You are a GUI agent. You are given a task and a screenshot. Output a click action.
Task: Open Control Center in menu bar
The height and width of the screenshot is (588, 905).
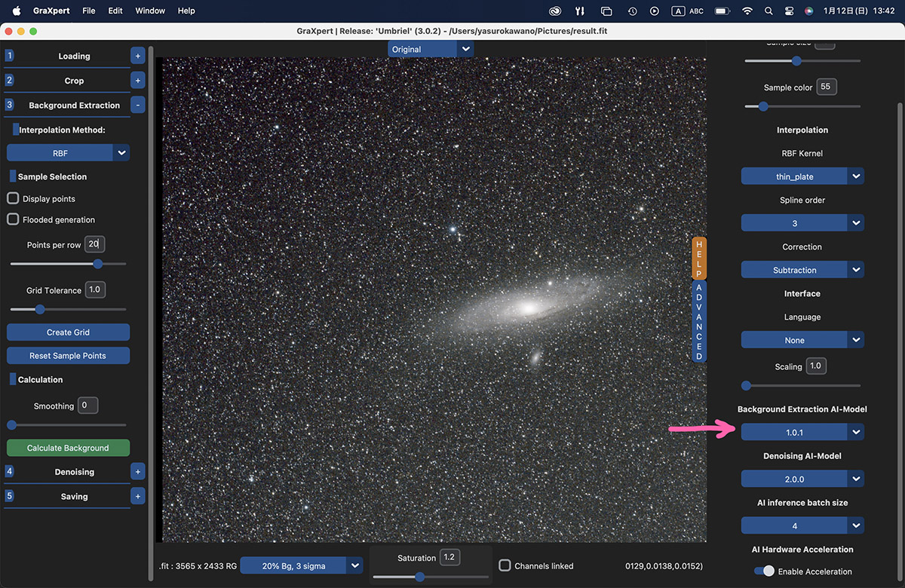[x=789, y=11]
